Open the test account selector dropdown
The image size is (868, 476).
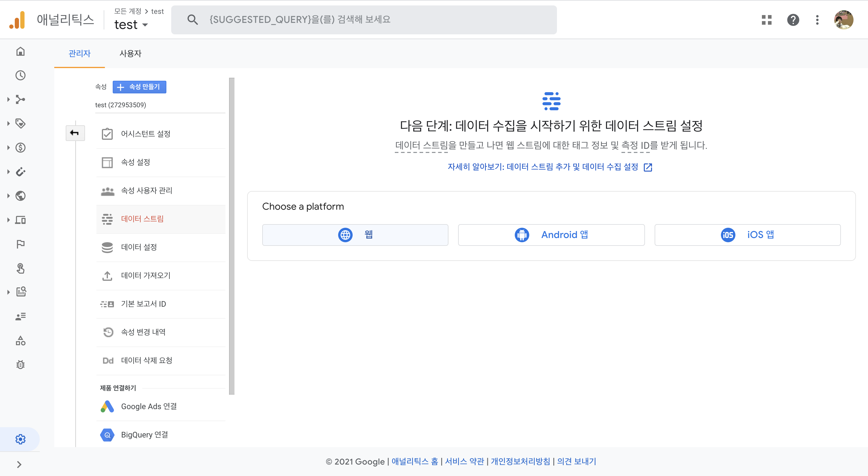(131, 25)
